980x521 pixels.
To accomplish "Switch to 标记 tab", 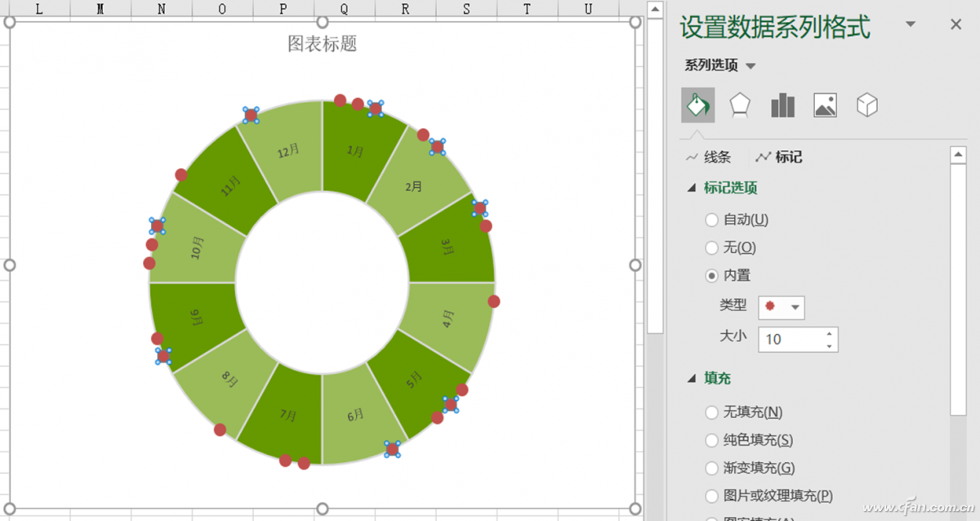I will 780,157.
